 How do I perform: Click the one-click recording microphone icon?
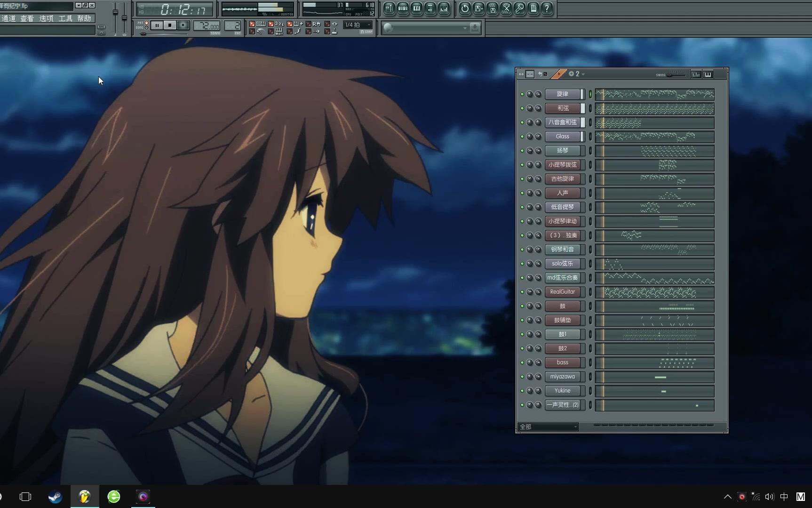(519, 8)
